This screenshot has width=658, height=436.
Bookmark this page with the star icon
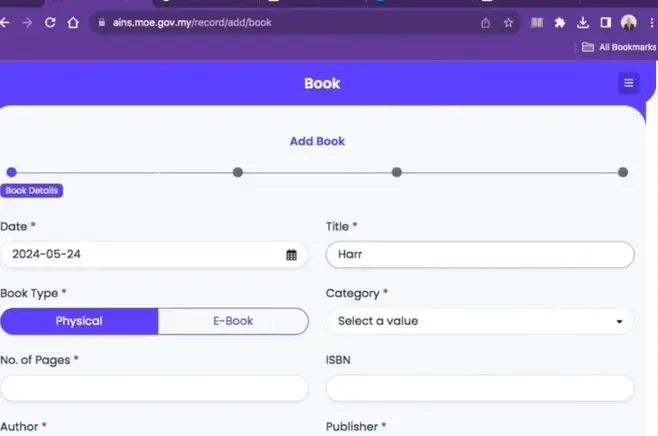pos(508,22)
